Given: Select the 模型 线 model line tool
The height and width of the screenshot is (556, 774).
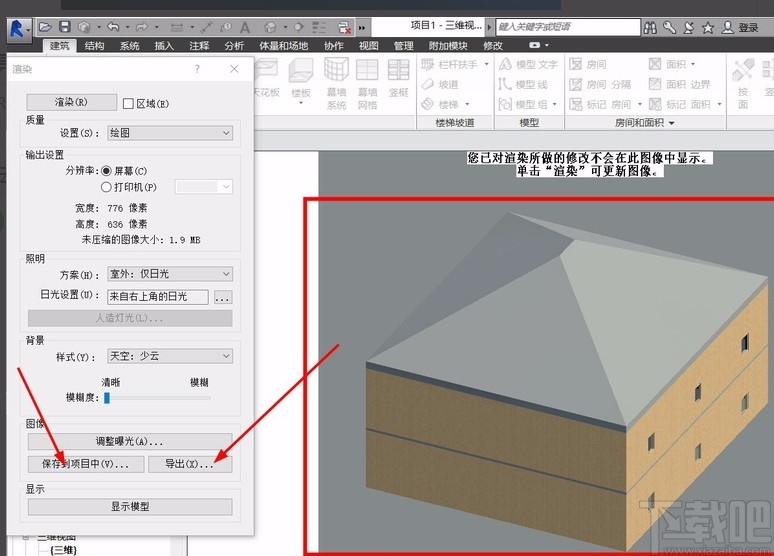Looking at the screenshot, I should [523, 84].
